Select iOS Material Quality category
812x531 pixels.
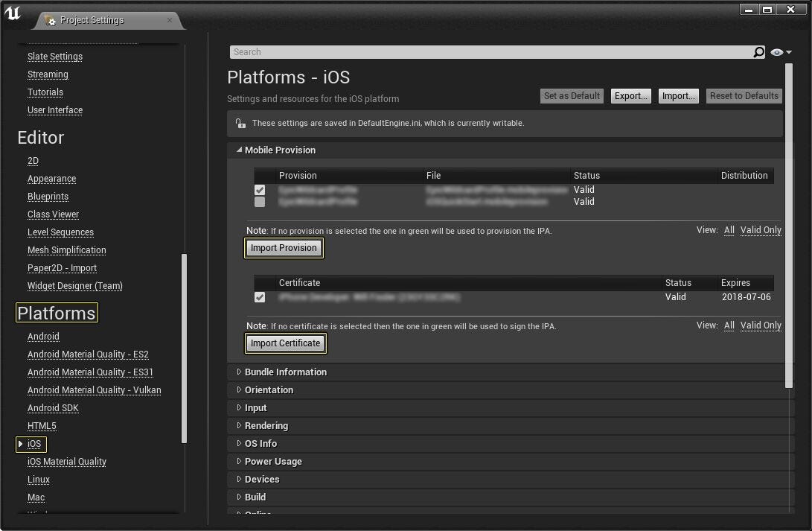coord(67,462)
